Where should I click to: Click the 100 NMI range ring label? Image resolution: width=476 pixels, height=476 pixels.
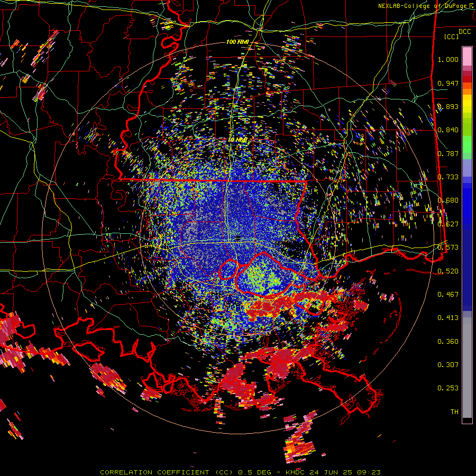pyautogui.click(x=237, y=42)
